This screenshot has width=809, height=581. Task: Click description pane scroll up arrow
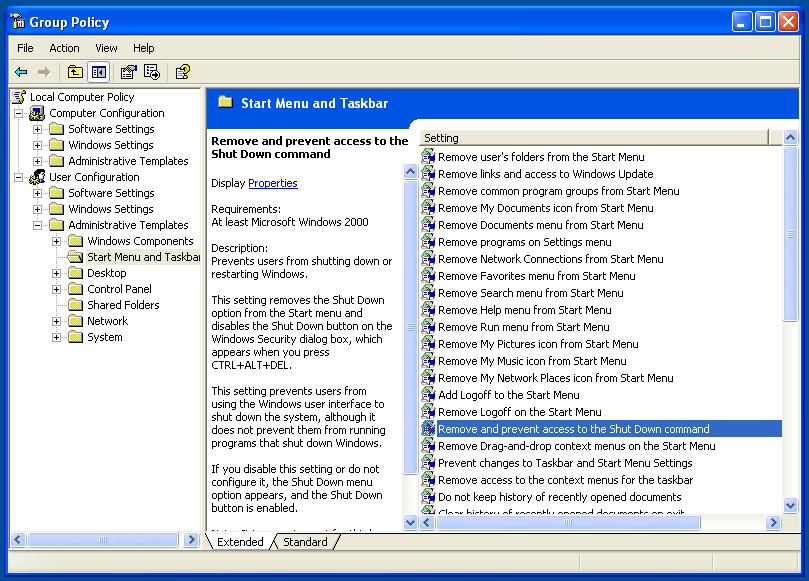coord(410,172)
